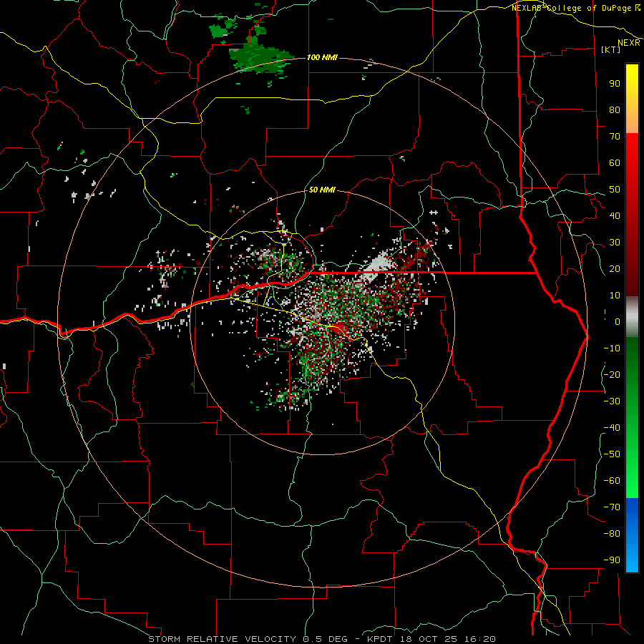Click the -70 scale value
644x644 pixels.
click(x=612, y=507)
